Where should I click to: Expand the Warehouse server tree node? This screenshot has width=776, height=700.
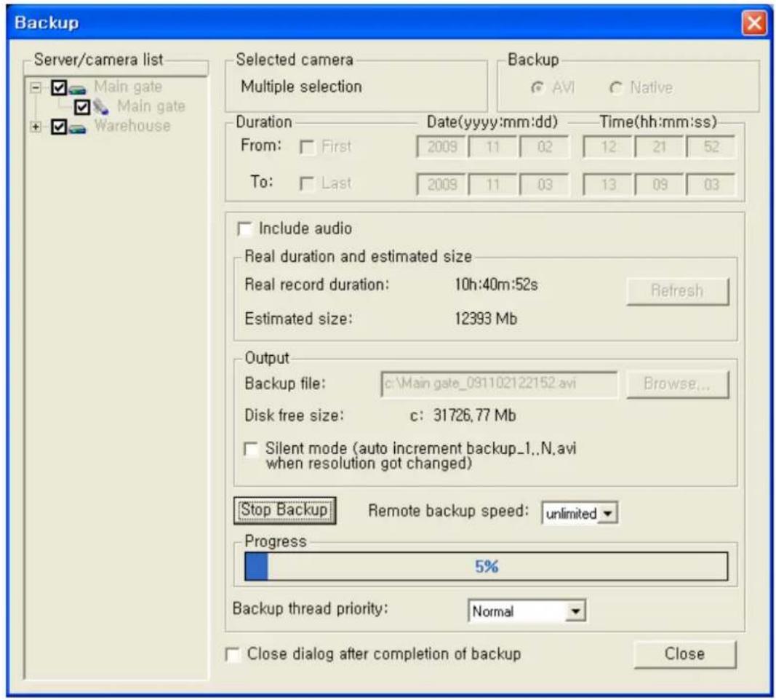pos(36,127)
